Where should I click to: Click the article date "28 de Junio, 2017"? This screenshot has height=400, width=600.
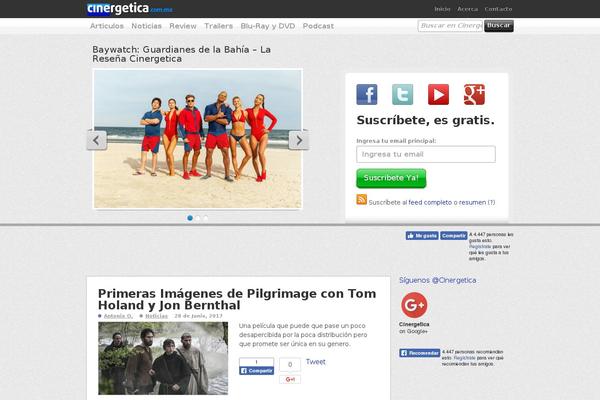coord(198,316)
